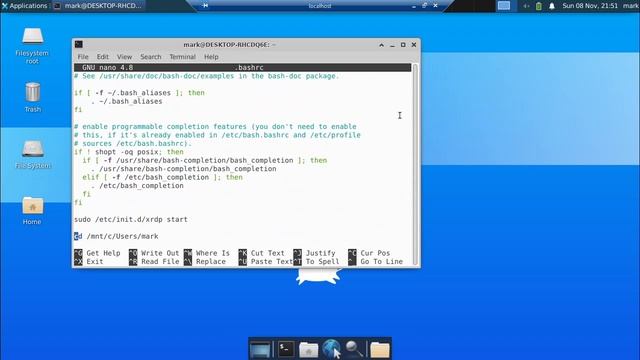Open the Terminal menu
This screenshot has width=640, height=360.
(x=182, y=57)
